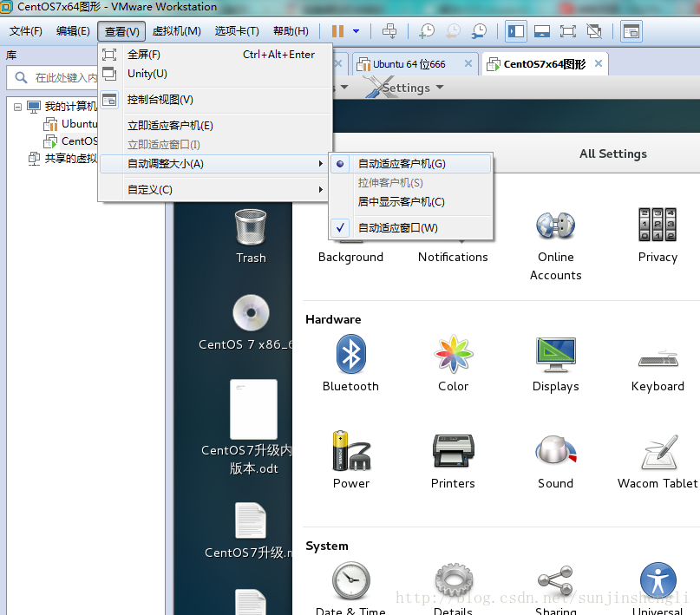
Task: Open Universal Access settings panel
Action: [657, 588]
